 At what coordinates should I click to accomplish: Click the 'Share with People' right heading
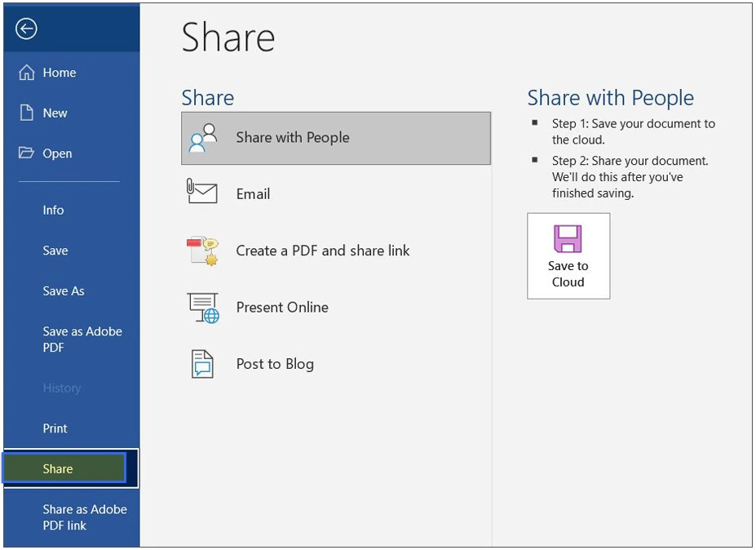(x=610, y=99)
